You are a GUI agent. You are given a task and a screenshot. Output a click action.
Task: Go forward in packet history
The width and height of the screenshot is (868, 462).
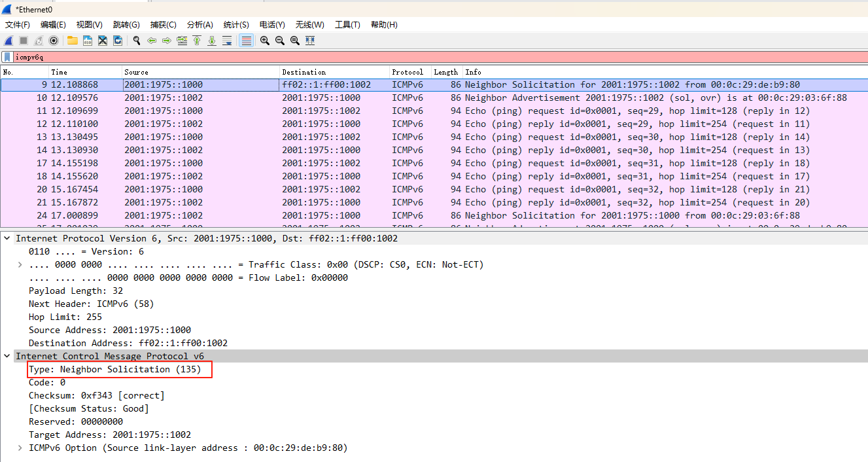[167, 41]
